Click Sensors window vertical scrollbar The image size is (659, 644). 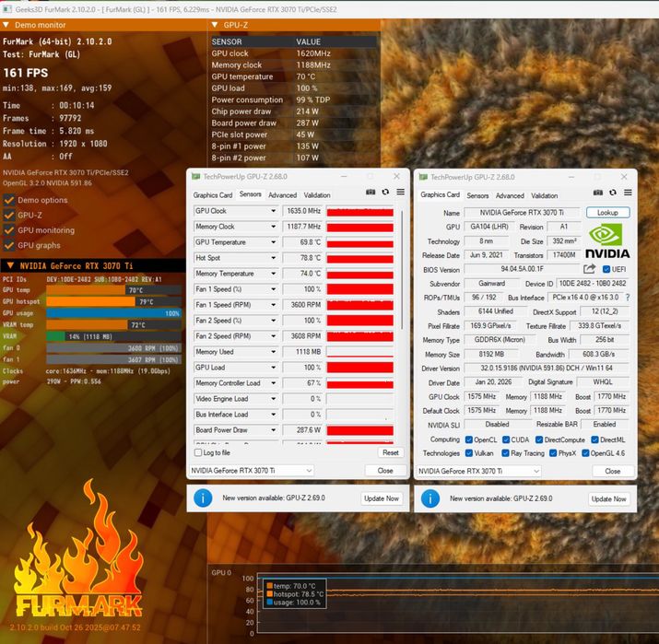click(x=402, y=270)
